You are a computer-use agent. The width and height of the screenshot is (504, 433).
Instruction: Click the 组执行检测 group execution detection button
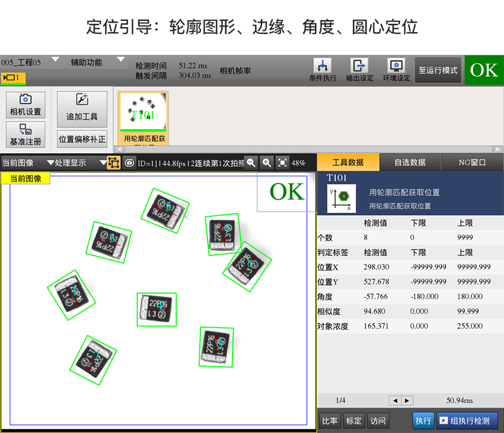click(468, 421)
